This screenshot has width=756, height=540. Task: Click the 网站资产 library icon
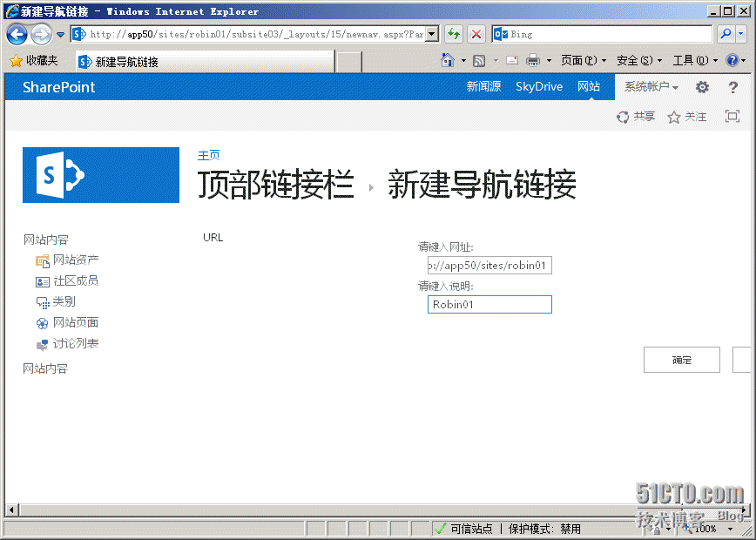[43, 261]
